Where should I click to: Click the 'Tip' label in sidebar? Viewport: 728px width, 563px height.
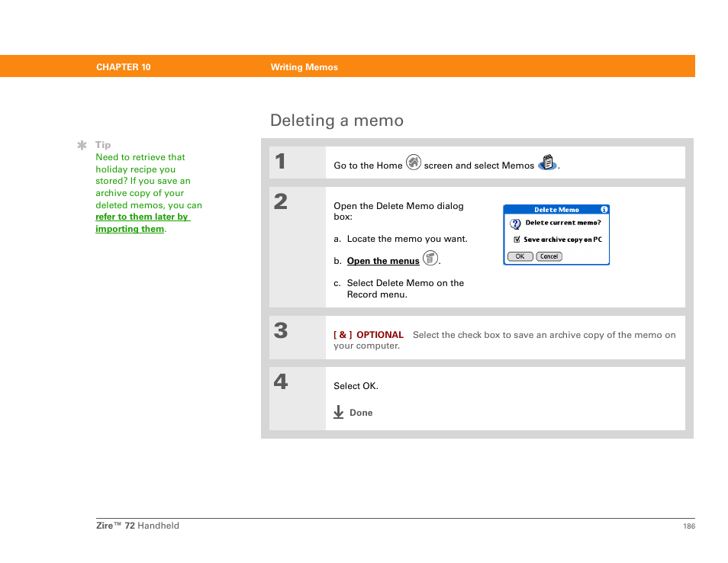103,145
